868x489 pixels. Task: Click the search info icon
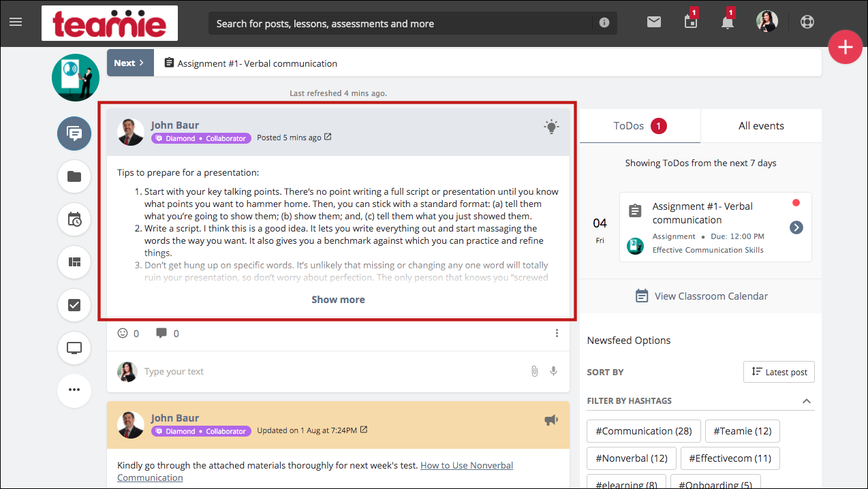point(604,23)
